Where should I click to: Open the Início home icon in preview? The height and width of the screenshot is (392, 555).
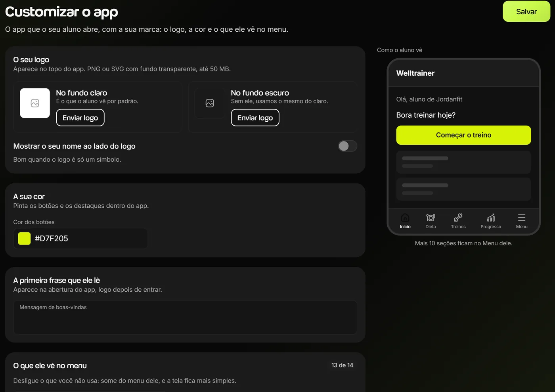click(405, 218)
